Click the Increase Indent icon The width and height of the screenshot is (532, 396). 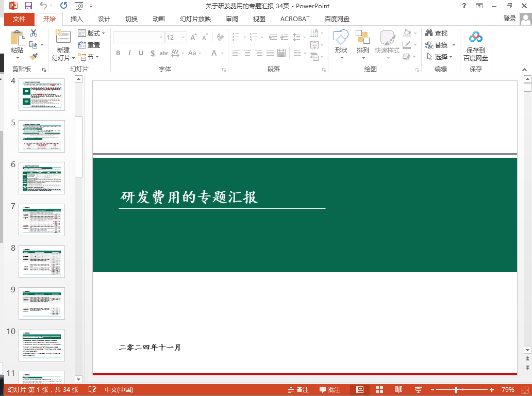(x=285, y=37)
